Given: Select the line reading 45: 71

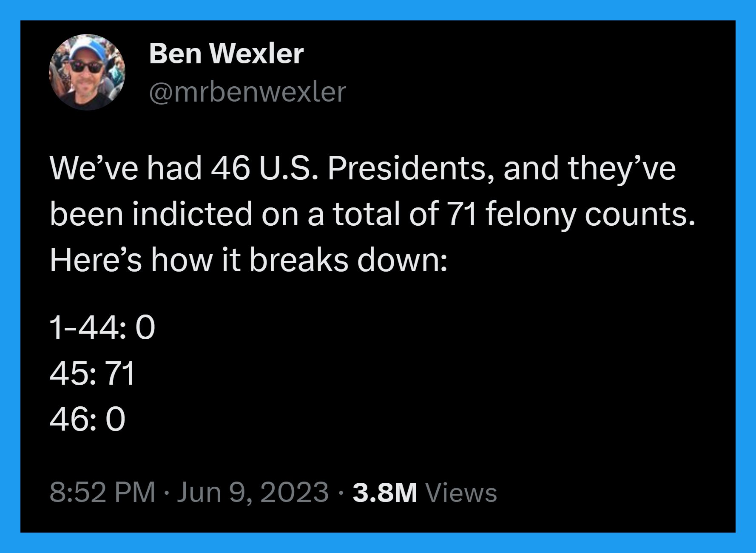Looking at the screenshot, I should pos(92,374).
